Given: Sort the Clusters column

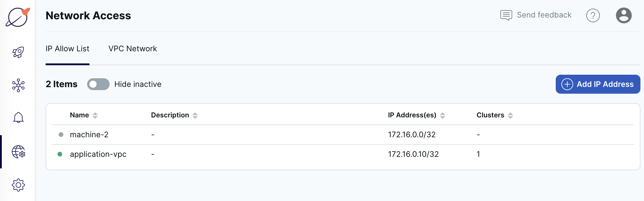Looking at the screenshot, I should 510,115.
